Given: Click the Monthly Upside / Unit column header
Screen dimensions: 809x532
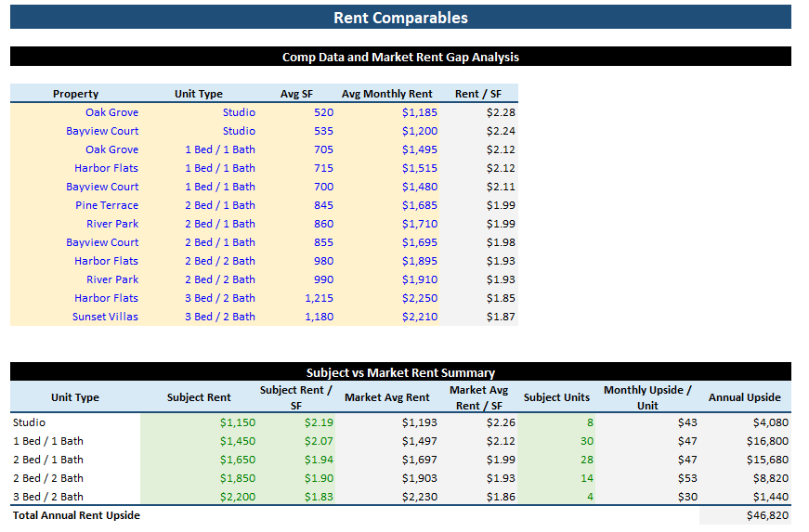Looking at the screenshot, I should [x=647, y=397].
